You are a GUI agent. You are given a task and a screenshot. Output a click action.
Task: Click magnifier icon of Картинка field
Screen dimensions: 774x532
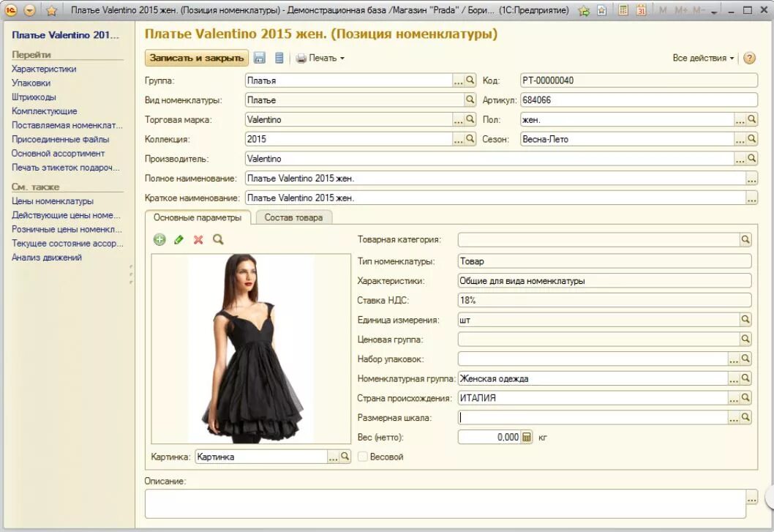point(345,457)
